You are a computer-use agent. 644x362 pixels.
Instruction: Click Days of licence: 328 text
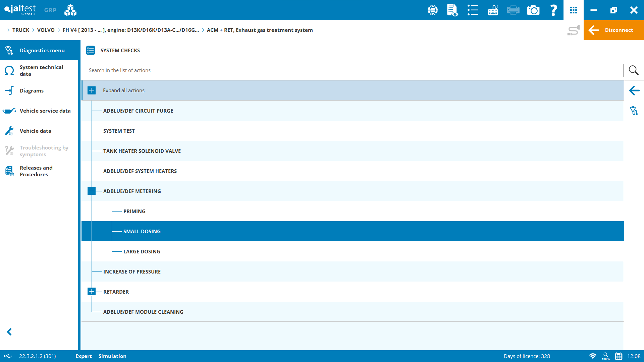pos(527,356)
